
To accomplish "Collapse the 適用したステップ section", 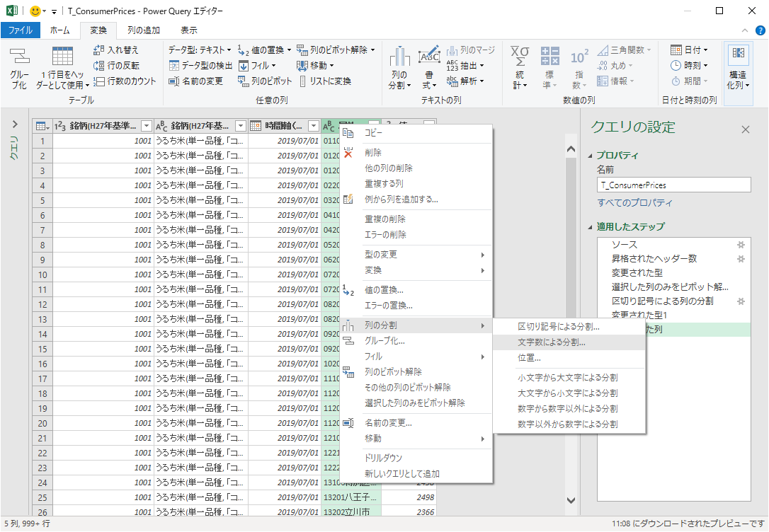I will (591, 227).
